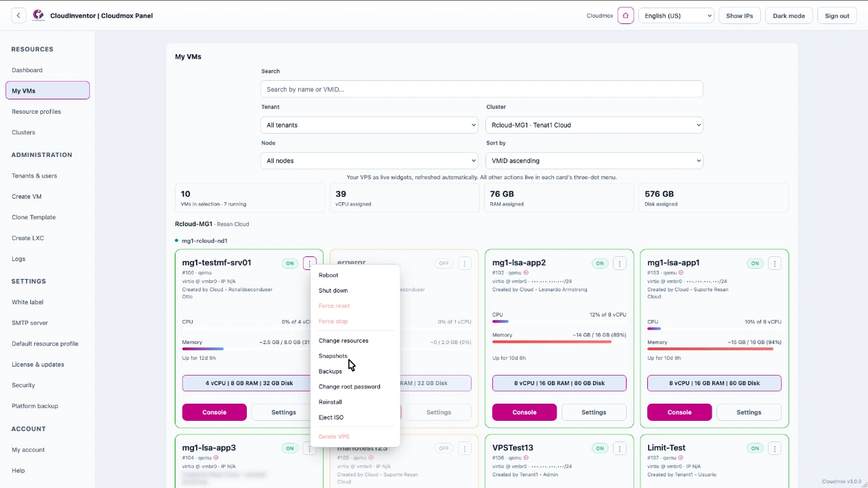Open Console for mg1-lsa-app1

pos(679,412)
